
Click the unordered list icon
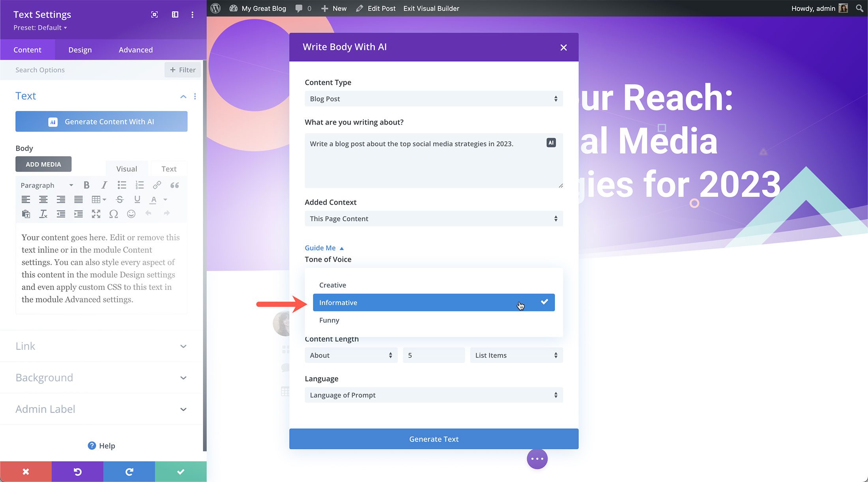(122, 185)
